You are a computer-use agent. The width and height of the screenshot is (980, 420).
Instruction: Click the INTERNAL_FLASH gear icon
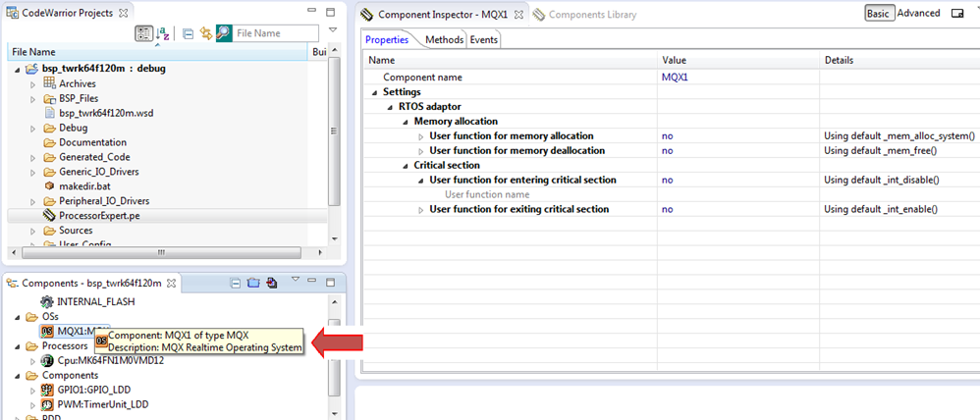[47, 301]
